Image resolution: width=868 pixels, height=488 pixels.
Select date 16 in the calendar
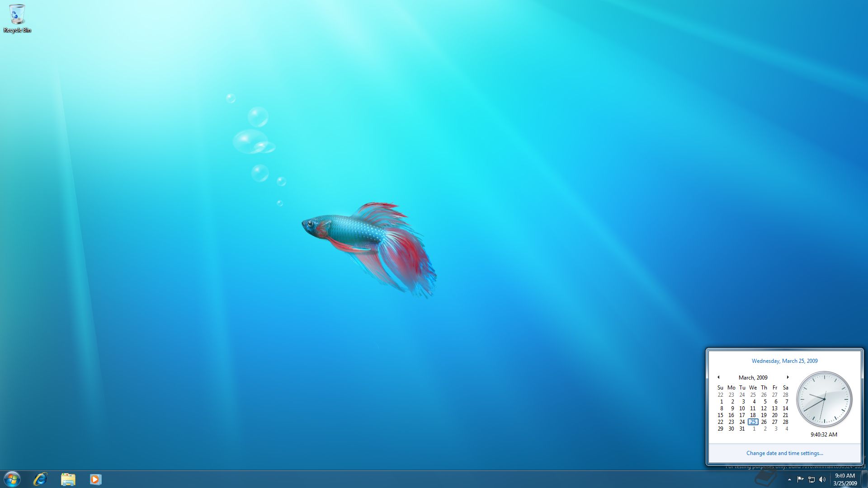[731, 415]
